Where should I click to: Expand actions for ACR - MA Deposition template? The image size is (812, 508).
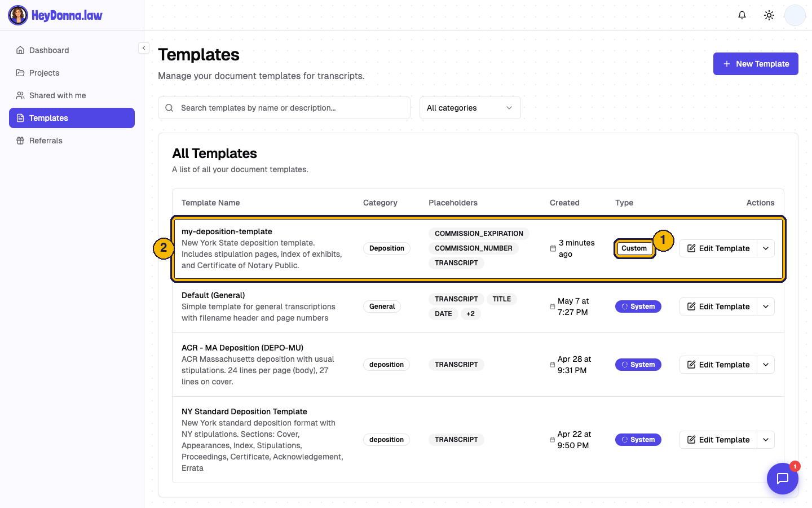click(x=766, y=365)
